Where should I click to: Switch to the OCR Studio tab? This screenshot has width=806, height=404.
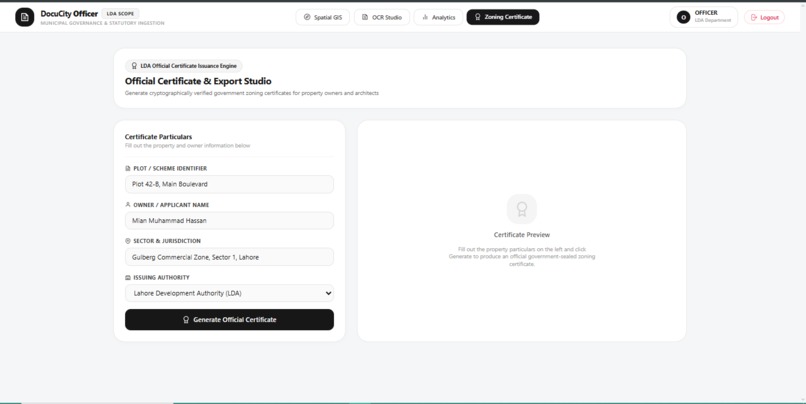coord(382,17)
